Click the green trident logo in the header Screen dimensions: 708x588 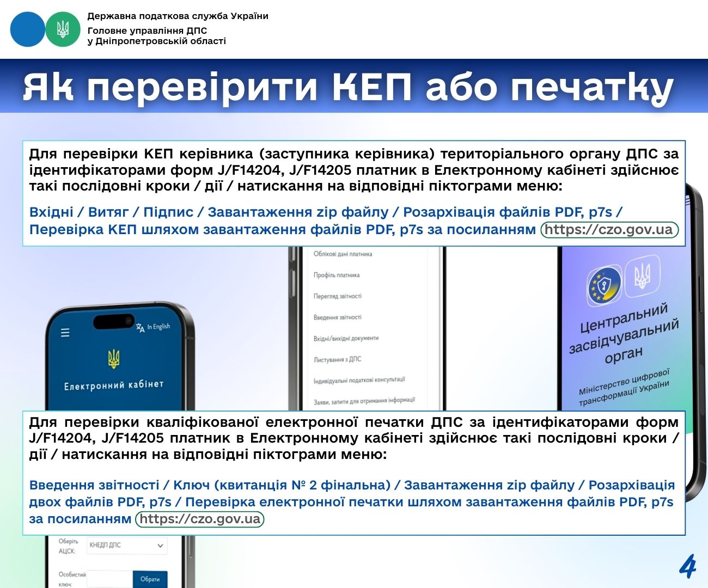point(63,29)
